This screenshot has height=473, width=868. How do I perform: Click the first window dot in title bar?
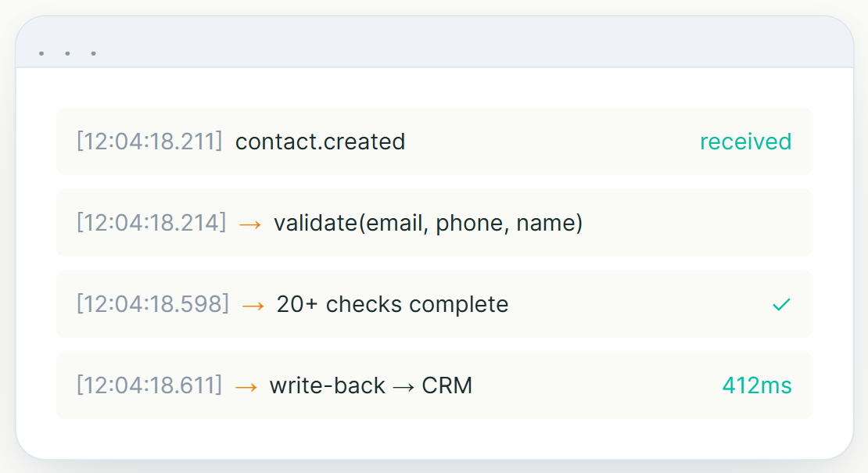(41, 54)
